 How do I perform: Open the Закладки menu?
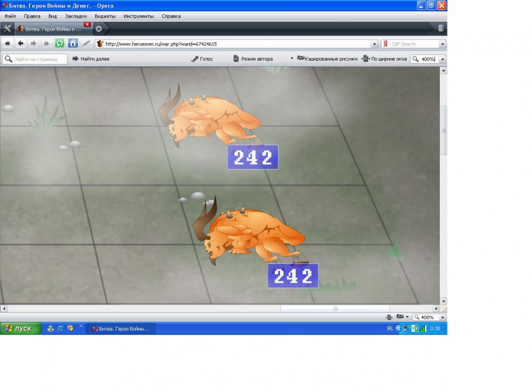click(76, 17)
